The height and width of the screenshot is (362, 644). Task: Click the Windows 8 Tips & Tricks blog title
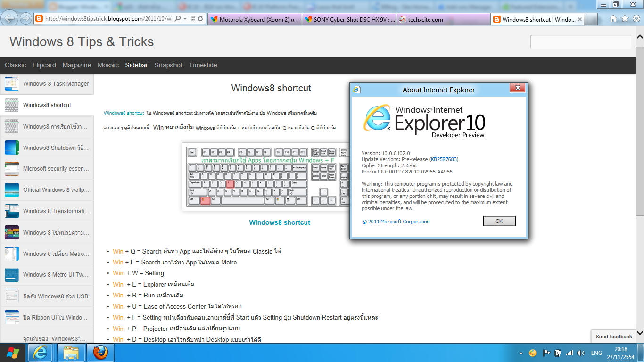pos(82,41)
